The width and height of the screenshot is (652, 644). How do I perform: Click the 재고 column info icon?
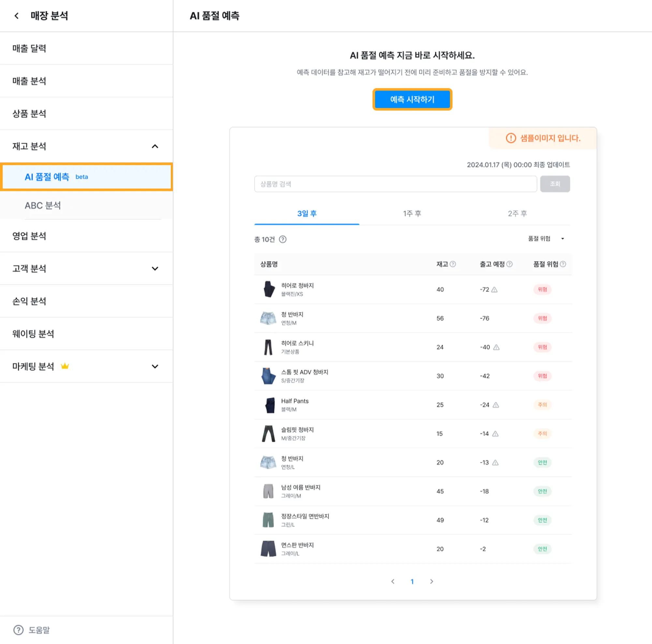click(453, 264)
